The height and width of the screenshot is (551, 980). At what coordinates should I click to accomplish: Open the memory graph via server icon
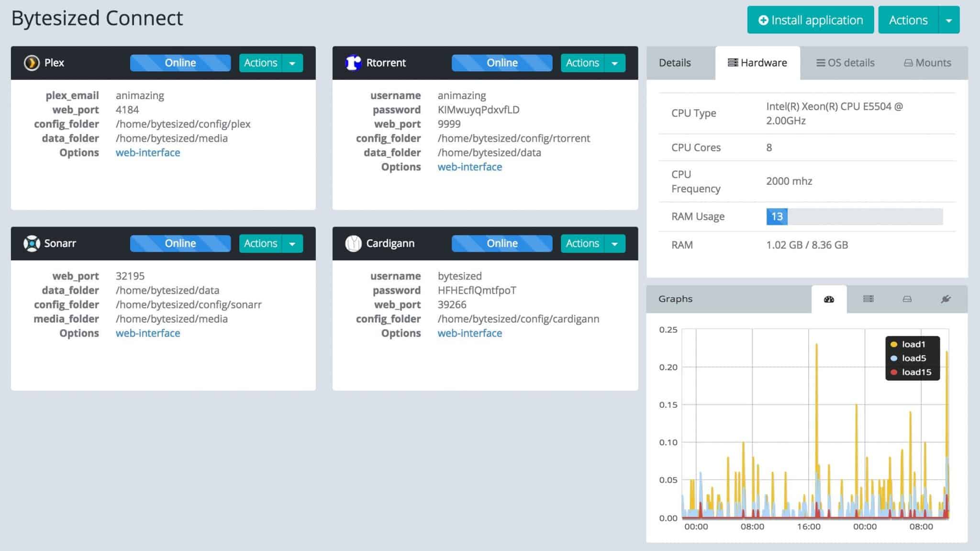[869, 299]
